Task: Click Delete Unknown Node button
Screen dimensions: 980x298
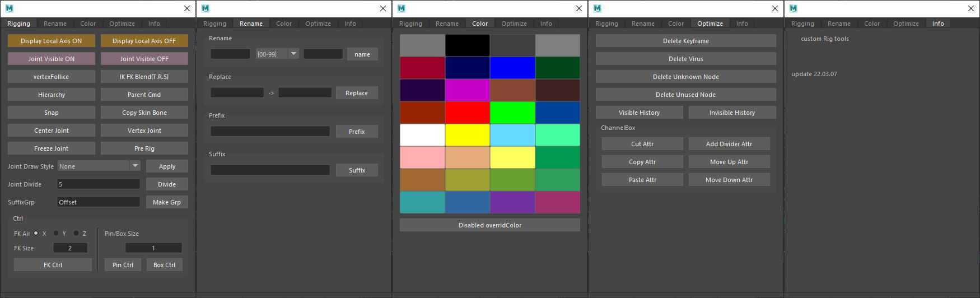Action: pos(686,77)
